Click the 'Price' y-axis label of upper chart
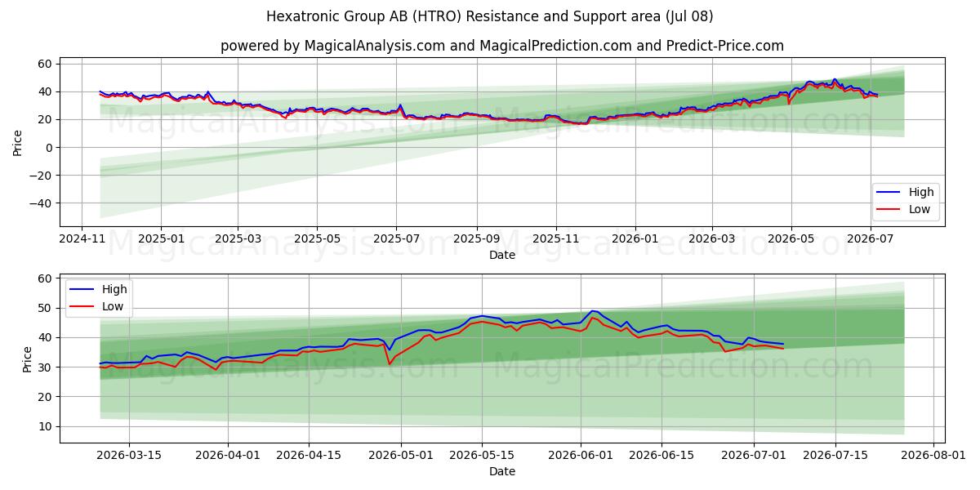 click(18, 141)
